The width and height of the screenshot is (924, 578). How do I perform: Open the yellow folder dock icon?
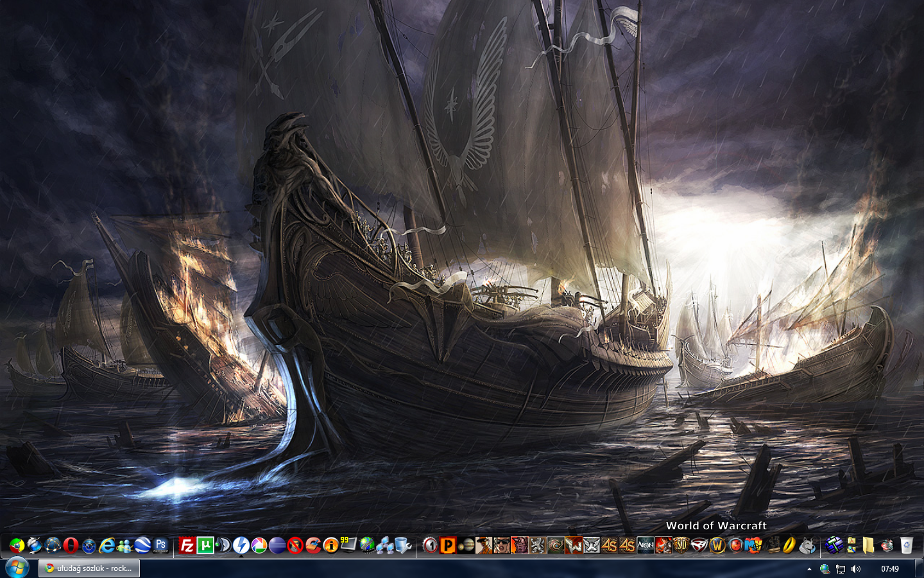click(868, 546)
